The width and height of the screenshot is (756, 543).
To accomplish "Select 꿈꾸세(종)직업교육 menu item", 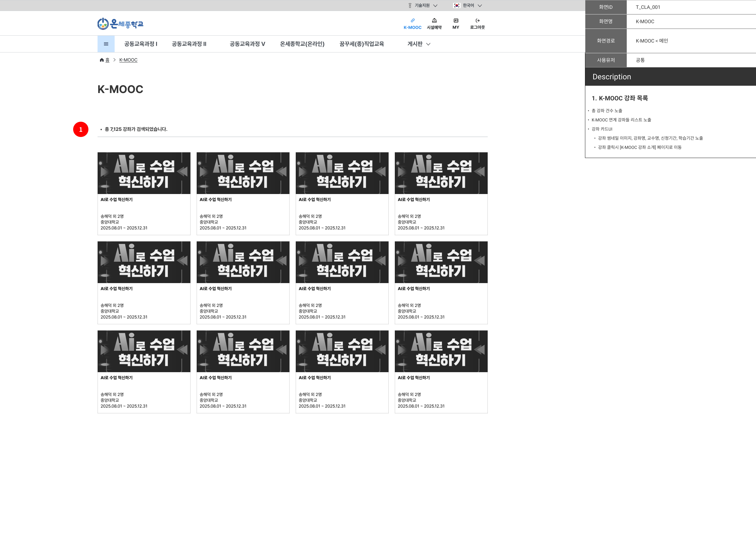I will click(x=362, y=44).
